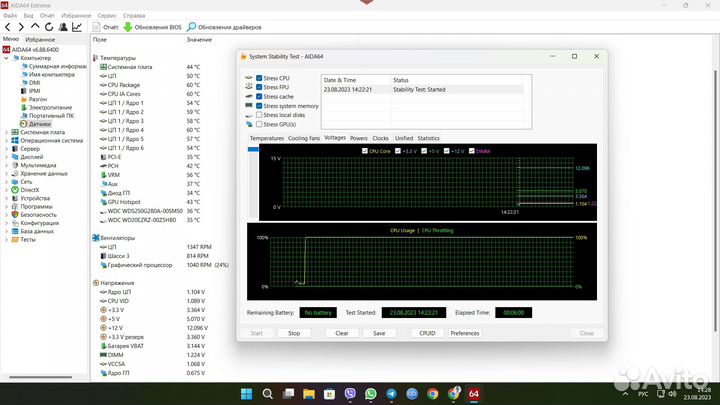This screenshot has height=405, width=720.
Task: Click Обновления драйверов toolbar button
Action: coord(224,27)
